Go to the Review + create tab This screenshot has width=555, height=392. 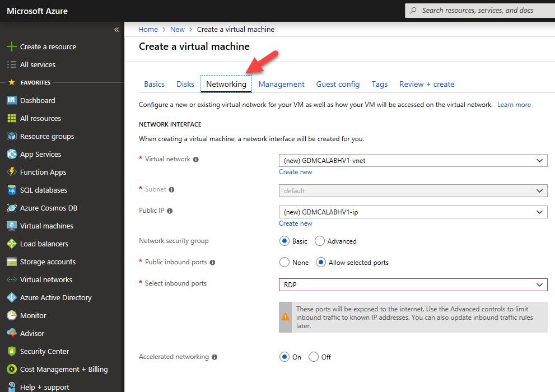coord(427,84)
